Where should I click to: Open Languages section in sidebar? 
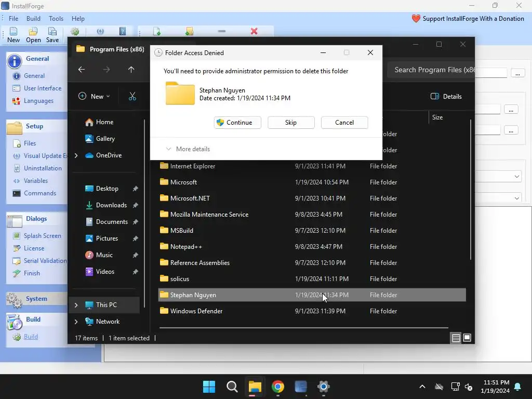38,101
